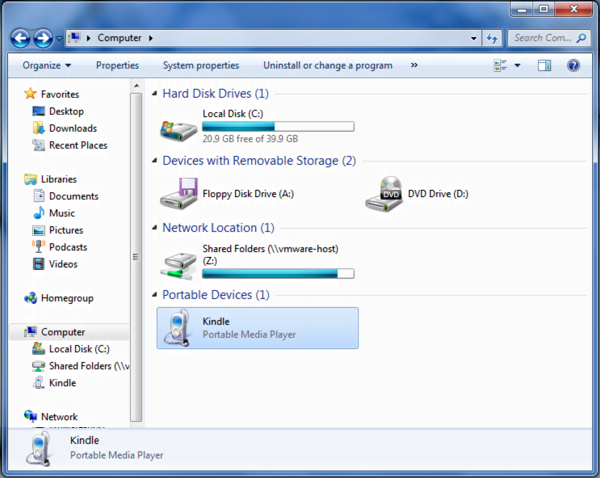Click the Local Disk (C:) usage bar
This screenshot has width=600, height=478.
point(278,126)
